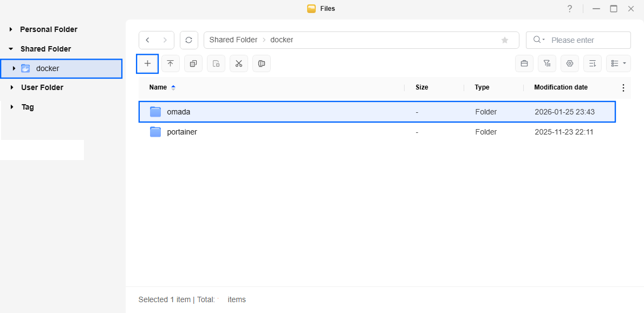Expand the Tag section in sidebar
Screen dimensions: 644x313
[x=11, y=107]
